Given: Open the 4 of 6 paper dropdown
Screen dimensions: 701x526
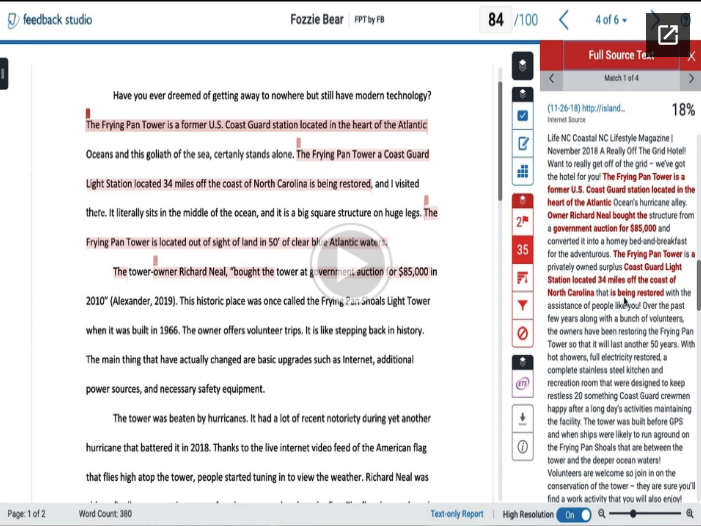Looking at the screenshot, I should tap(611, 20).
